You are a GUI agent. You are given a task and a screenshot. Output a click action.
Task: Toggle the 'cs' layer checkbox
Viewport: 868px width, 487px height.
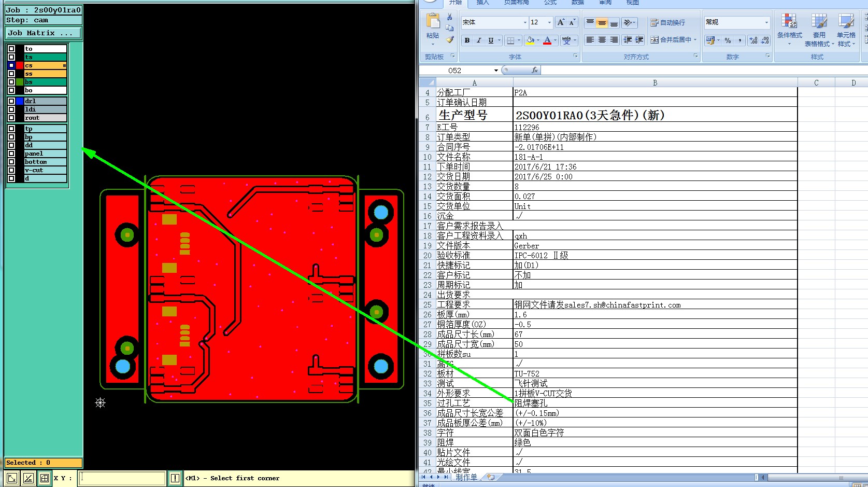click(x=11, y=65)
